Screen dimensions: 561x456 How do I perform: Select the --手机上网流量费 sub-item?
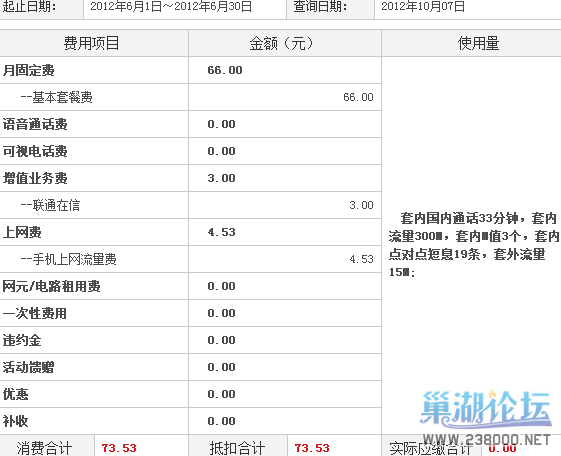[68, 259]
